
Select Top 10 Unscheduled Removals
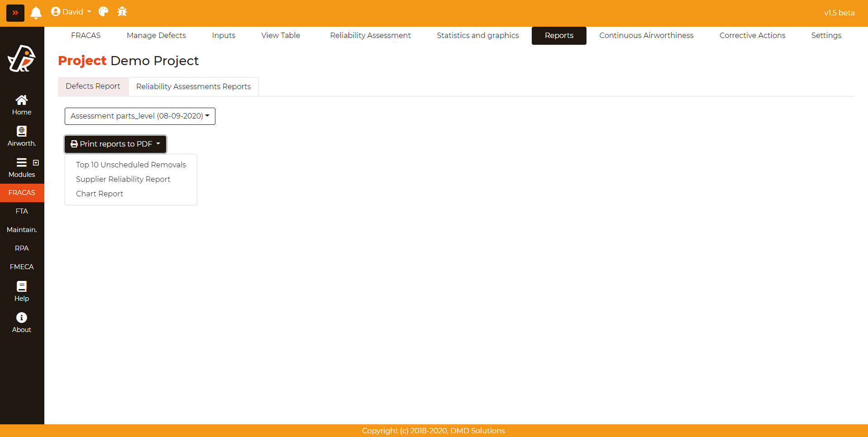(x=131, y=165)
